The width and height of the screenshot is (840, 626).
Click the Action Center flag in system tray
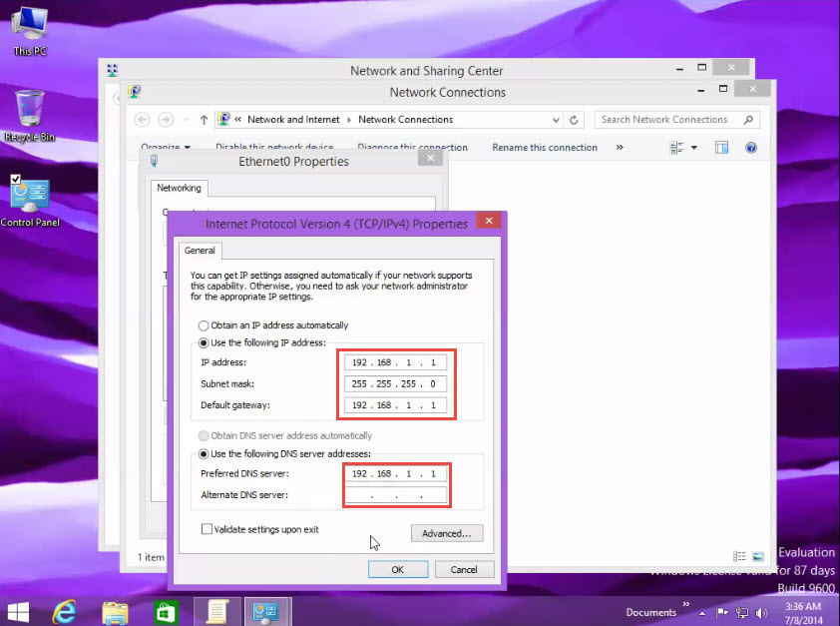[x=722, y=612]
